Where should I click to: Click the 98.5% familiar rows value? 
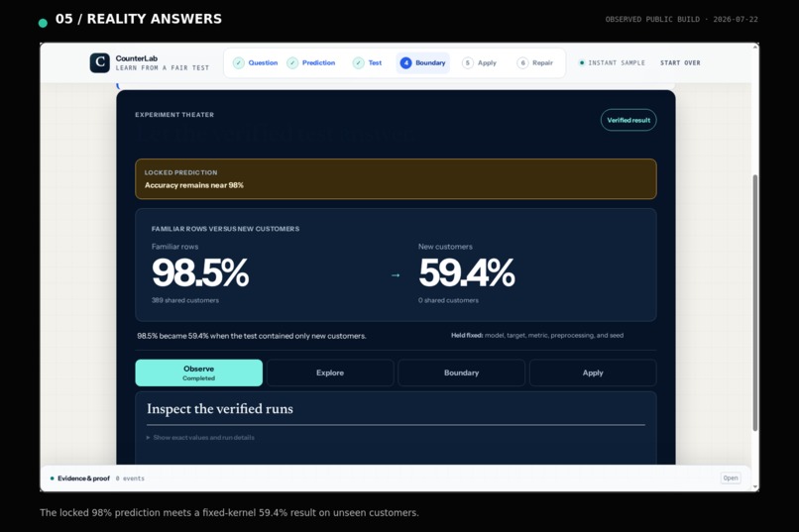[200, 272]
